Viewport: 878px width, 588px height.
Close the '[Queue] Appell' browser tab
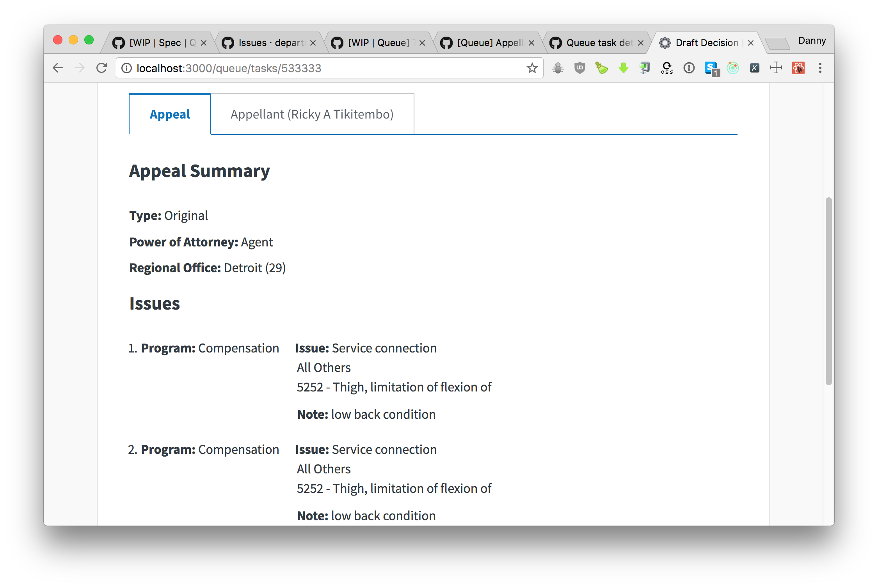pyautogui.click(x=531, y=43)
